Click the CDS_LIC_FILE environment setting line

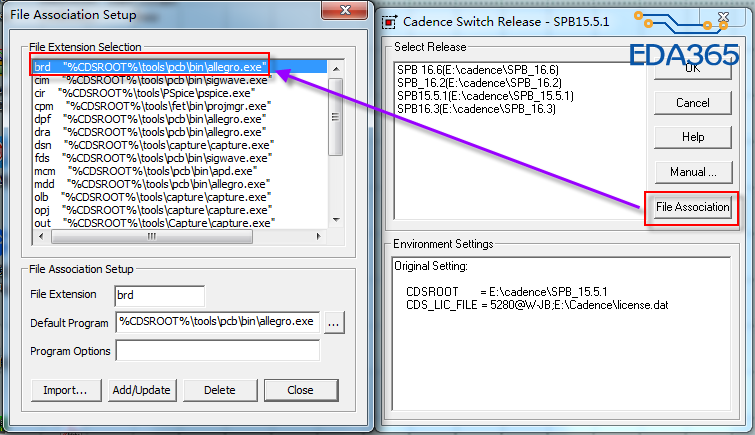pyautogui.click(x=537, y=305)
